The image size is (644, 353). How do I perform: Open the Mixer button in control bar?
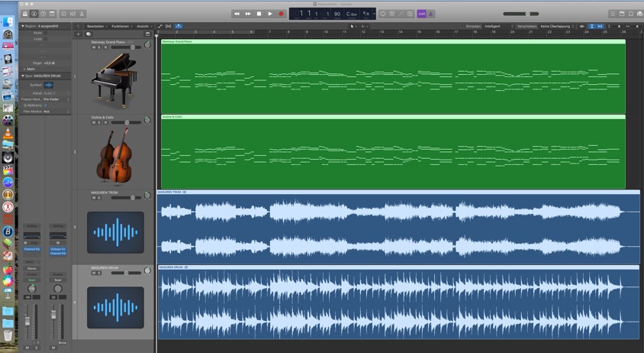pos(72,14)
